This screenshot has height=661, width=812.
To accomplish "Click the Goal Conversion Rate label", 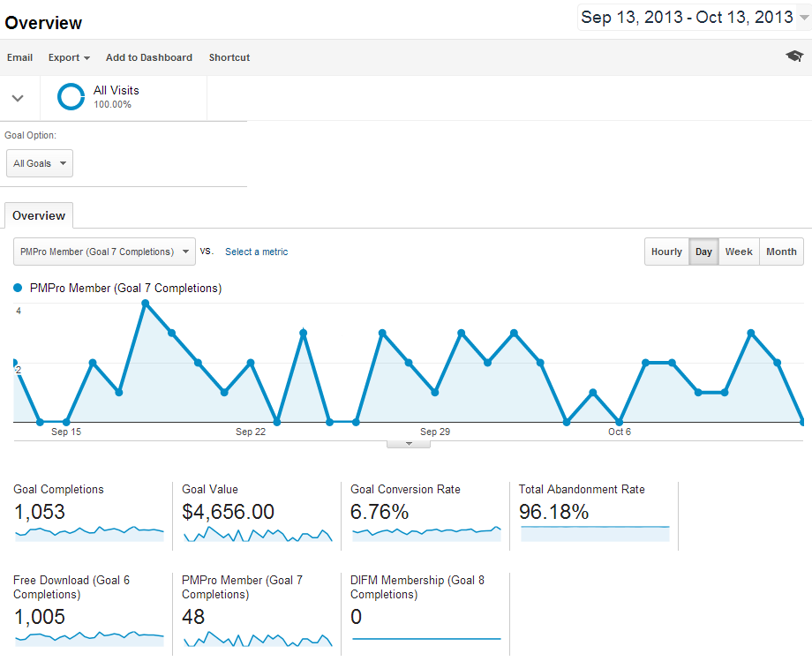I will pos(405,489).
